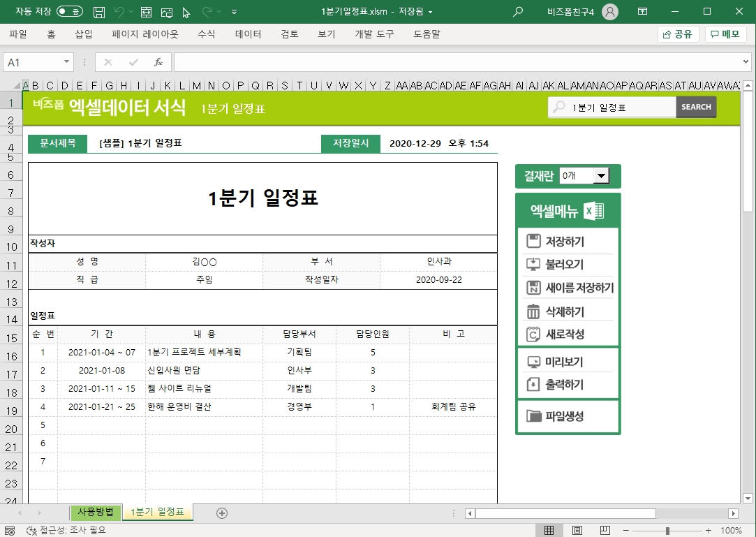Select Page Break Preview view icon

click(x=605, y=531)
